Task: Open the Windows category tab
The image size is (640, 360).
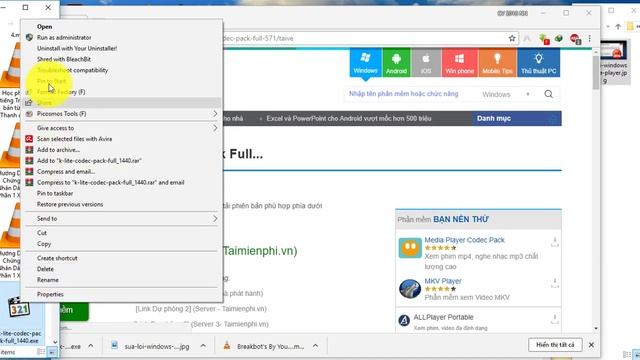Action: (366, 62)
